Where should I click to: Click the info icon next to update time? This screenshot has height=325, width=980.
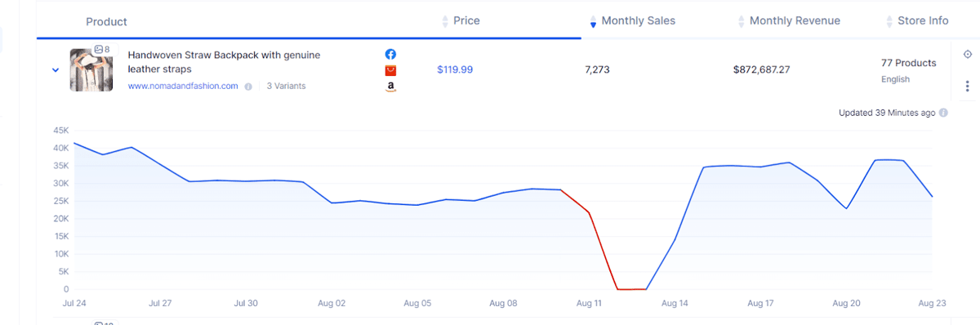[943, 113]
